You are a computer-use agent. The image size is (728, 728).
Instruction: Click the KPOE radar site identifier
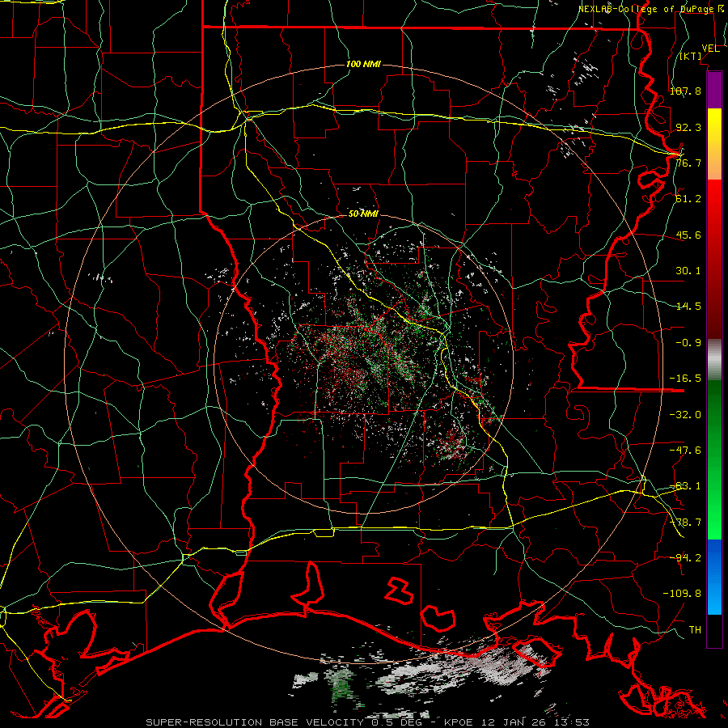point(459,722)
